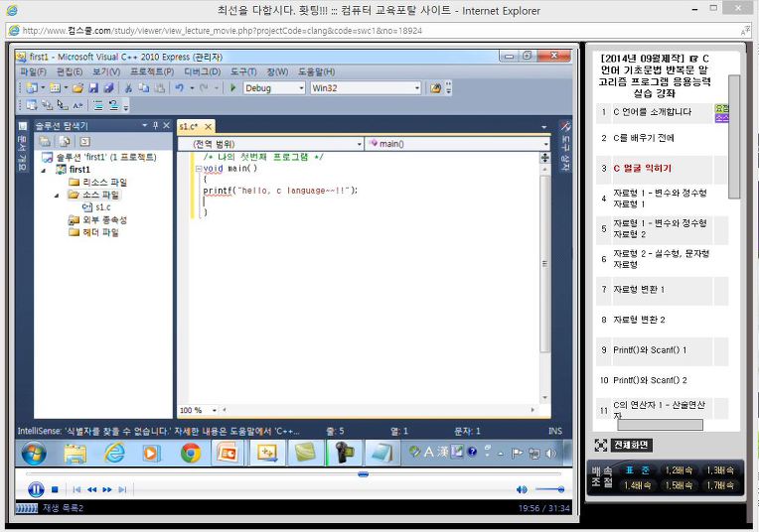
Task: Open the Solution Explorer window options arrow
Action: coord(144,125)
